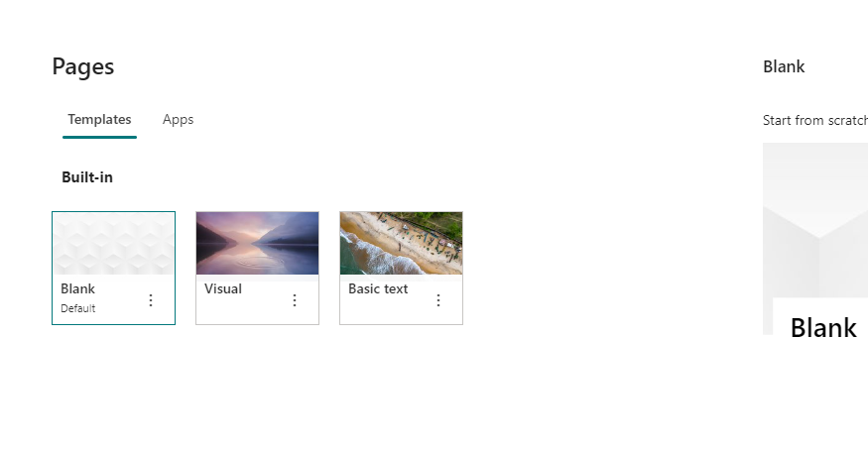
Task: Click the Basic text template name label
Action: click(x=378, y=288)
